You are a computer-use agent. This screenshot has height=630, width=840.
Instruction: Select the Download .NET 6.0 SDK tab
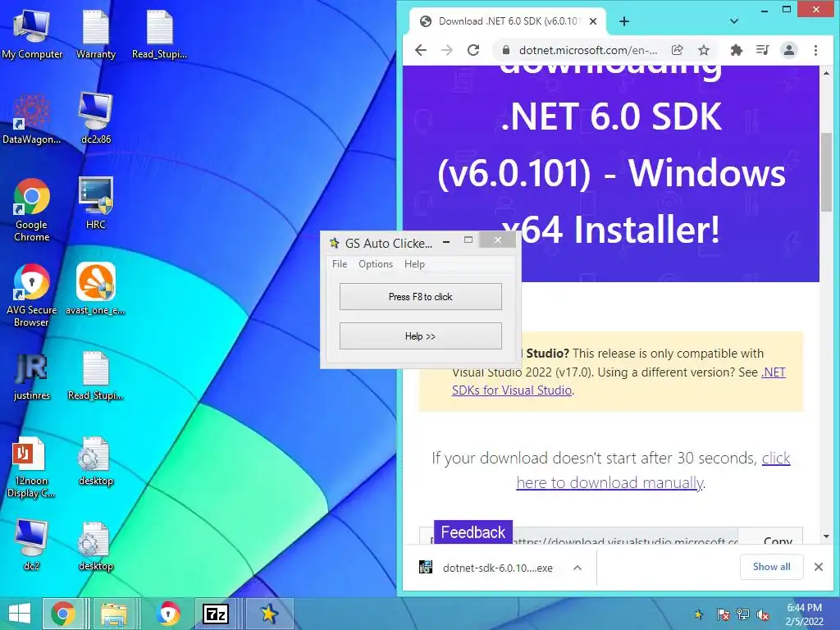[x=508, y=21]
